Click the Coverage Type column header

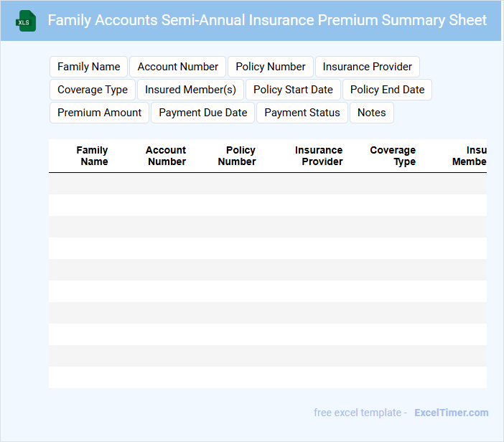click(x=393, y=156)
